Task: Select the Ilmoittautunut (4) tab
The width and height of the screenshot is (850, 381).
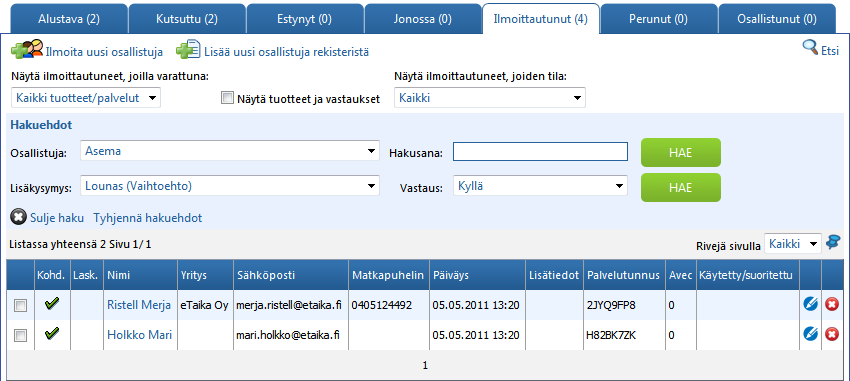Action: tap(541, 20)
